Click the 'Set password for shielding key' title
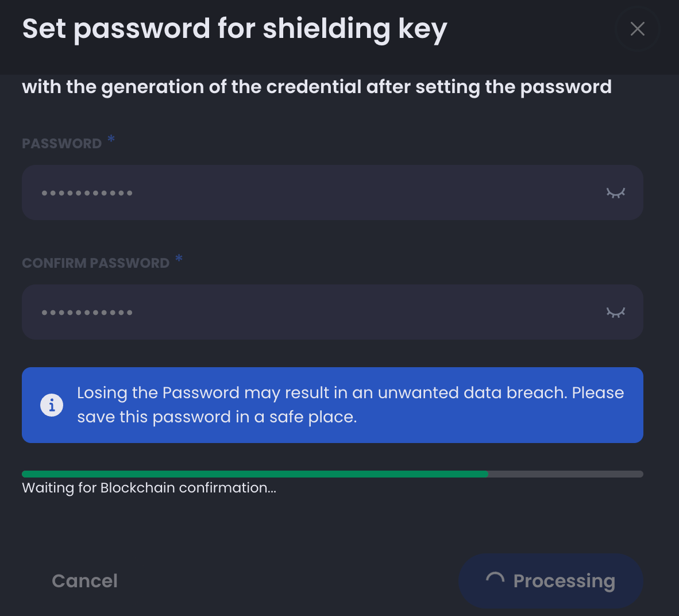The height and width of the screenshot is (616, 679). pos(234,29)
